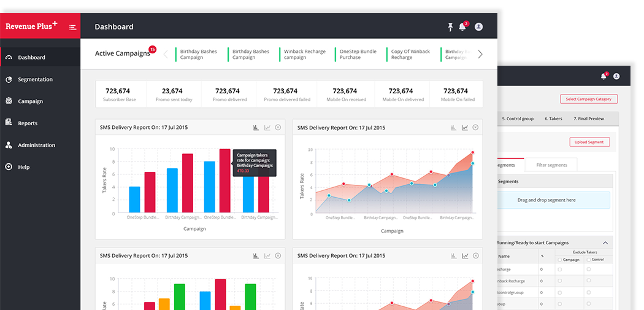Click the tallest red bar in the top-left chart
The image size is (644, 310).
pos(225,180)
